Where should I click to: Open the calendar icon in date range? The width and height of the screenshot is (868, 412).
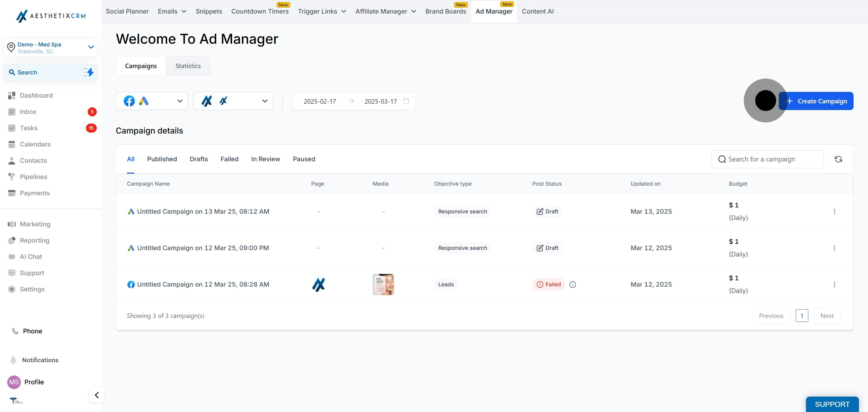coord(406,101)
